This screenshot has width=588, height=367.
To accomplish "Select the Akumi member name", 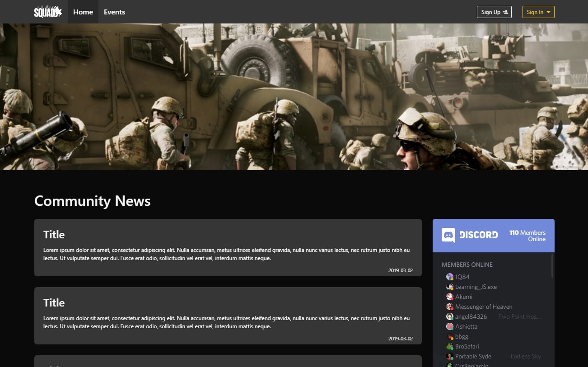I will pyautogui.click(x=464, y=297).
